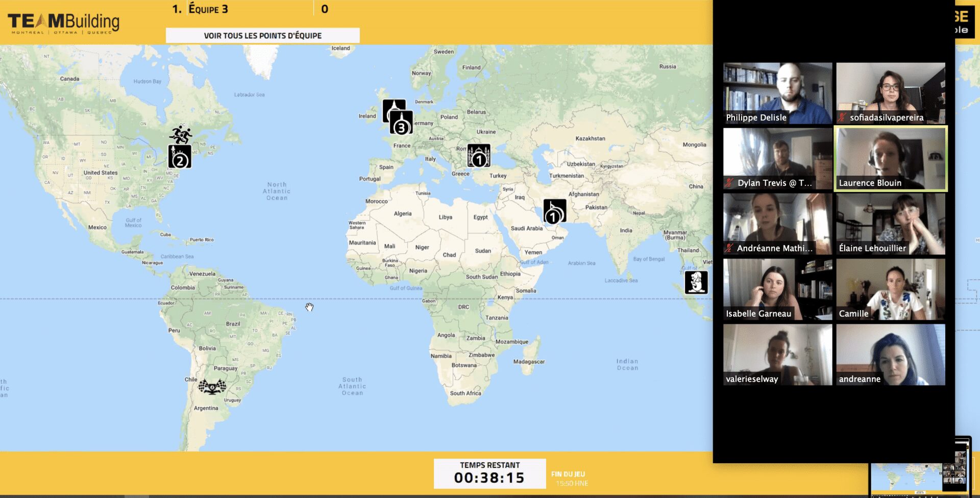Click the TEMPS RESTANT countdown timer
980x498 pixels.
coord(489,473)
